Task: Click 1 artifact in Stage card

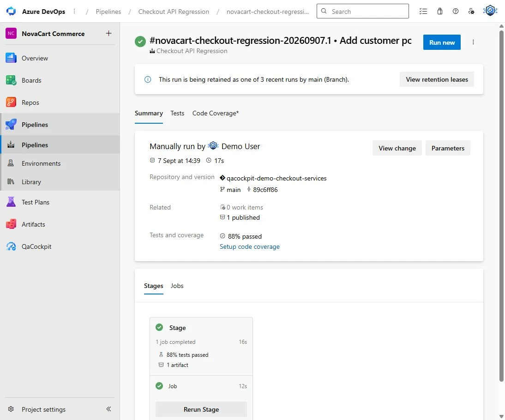Action: (177, 365)
